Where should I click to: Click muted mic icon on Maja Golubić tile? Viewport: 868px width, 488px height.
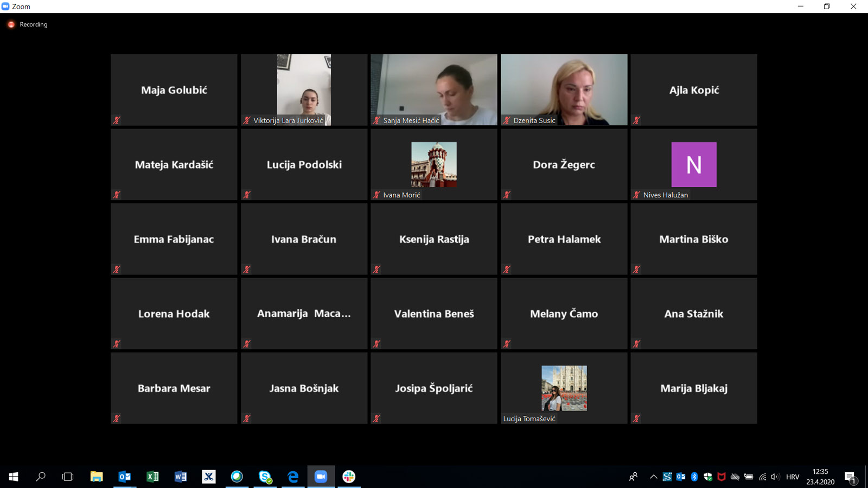117,120
